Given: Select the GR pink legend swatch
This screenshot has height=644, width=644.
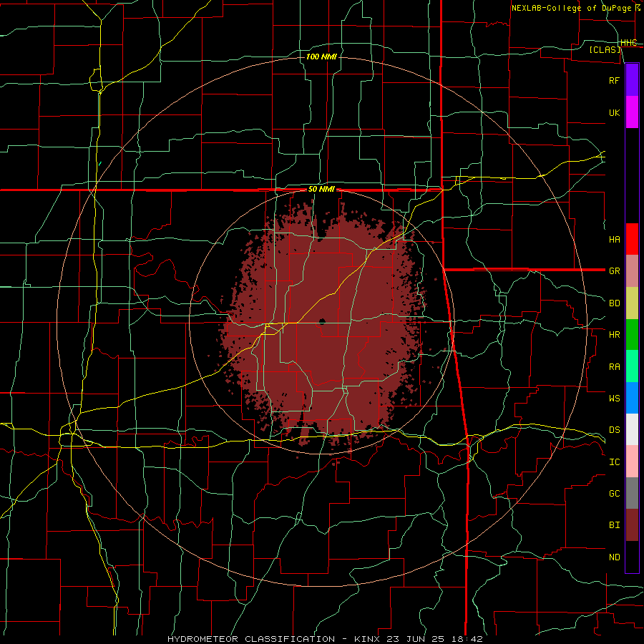Looking at the screenshot, I should click(x=632, y=270).
